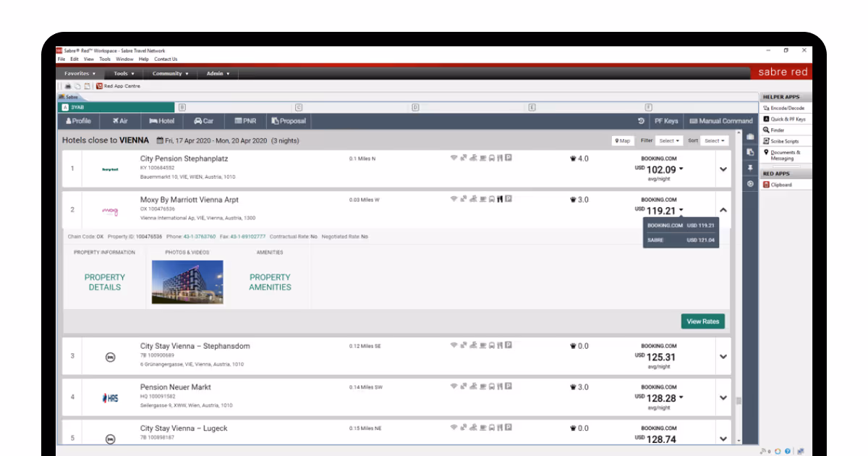Switch to work area D
Image resolution: width=868 pixels, height=456 pixels.
point(415,107)
